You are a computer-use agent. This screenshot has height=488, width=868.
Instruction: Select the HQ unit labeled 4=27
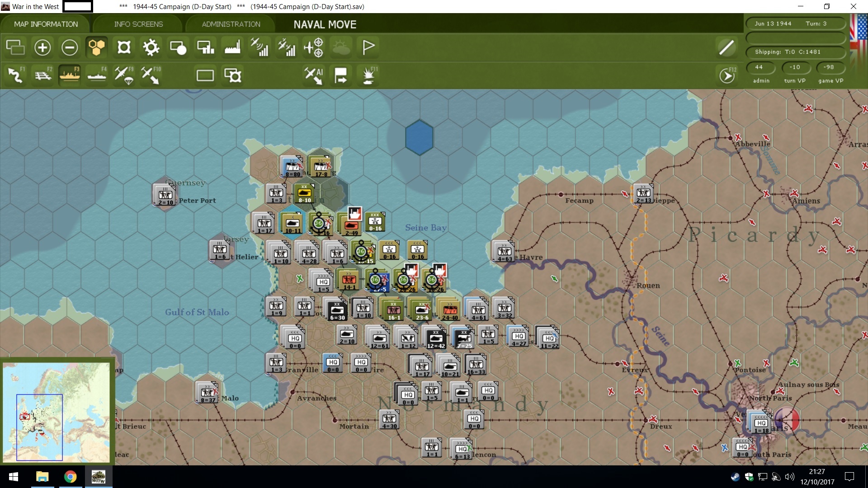pyautogui.click(x=518, y=336)
